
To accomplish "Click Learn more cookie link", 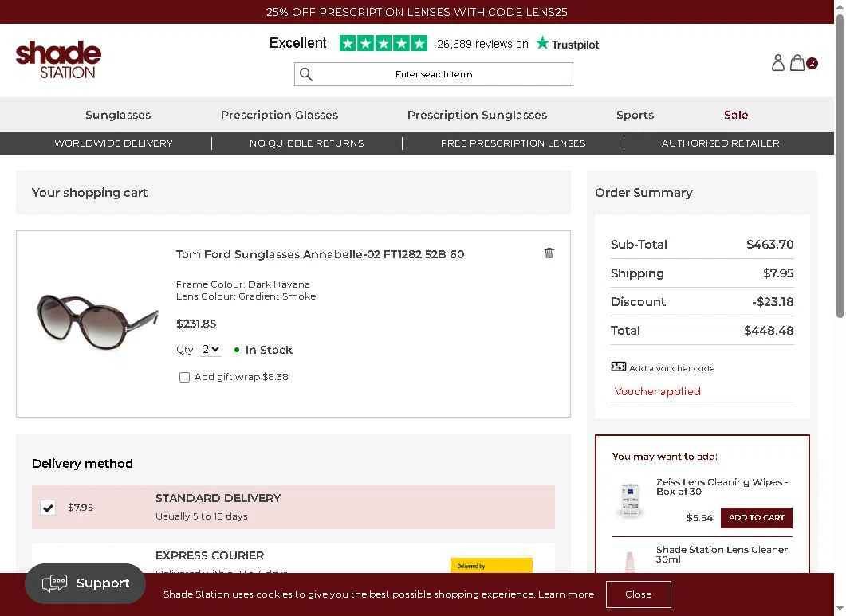I will 566,594.
